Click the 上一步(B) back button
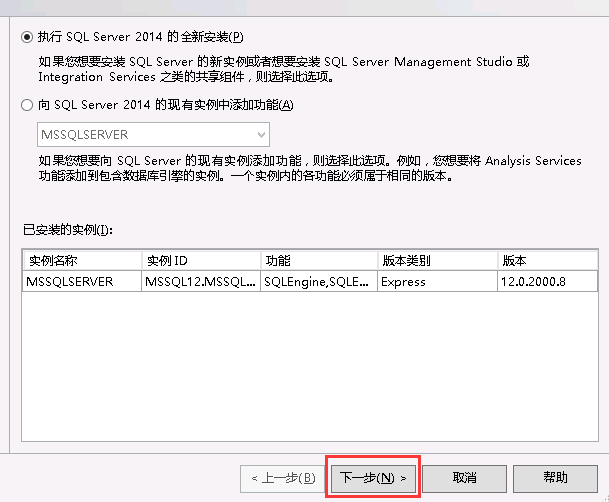The height and width of the screenshot is (502, 609). pyautogui.click(x=282, y=478)
